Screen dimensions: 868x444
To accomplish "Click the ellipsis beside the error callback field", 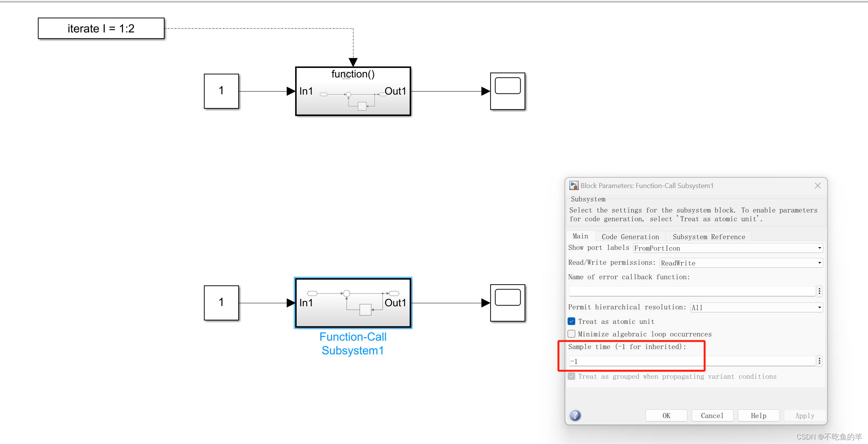I will click(x=819, y=291).
